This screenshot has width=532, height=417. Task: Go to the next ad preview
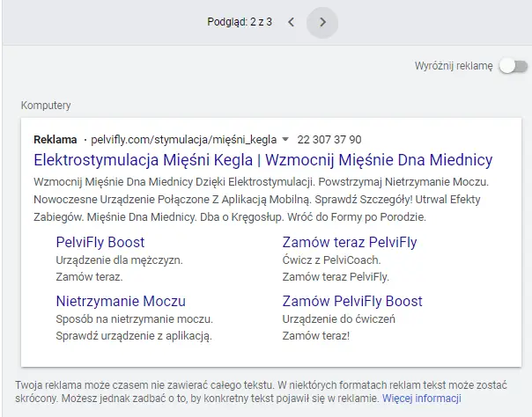322,22
